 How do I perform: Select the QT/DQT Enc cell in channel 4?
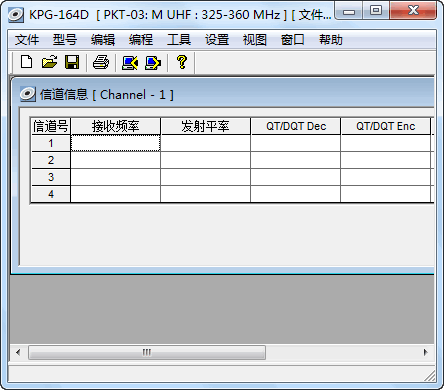pos(385,194)
